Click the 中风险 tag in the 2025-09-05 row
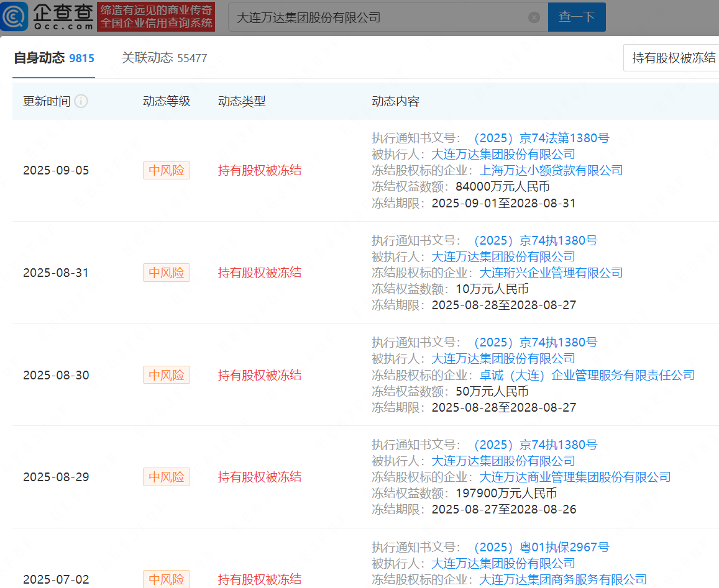The height and width of the screenshot is (588, 719). click(x=167, y=171)
